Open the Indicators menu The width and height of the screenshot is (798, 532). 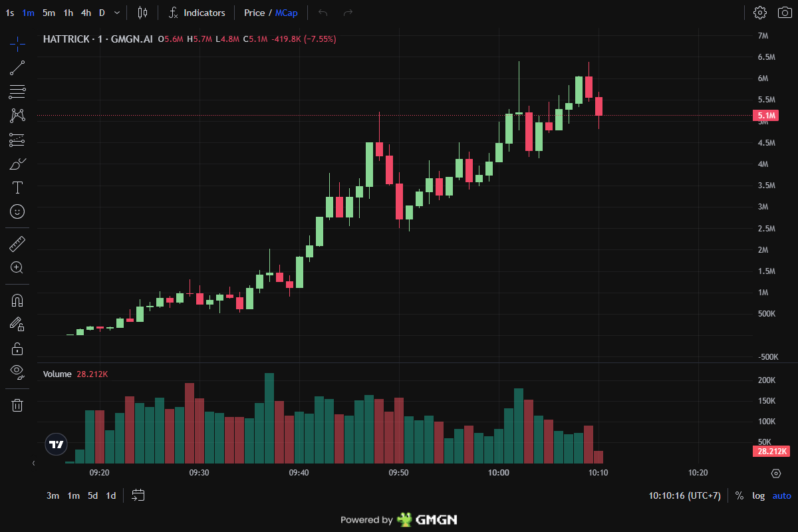[197, 13]
